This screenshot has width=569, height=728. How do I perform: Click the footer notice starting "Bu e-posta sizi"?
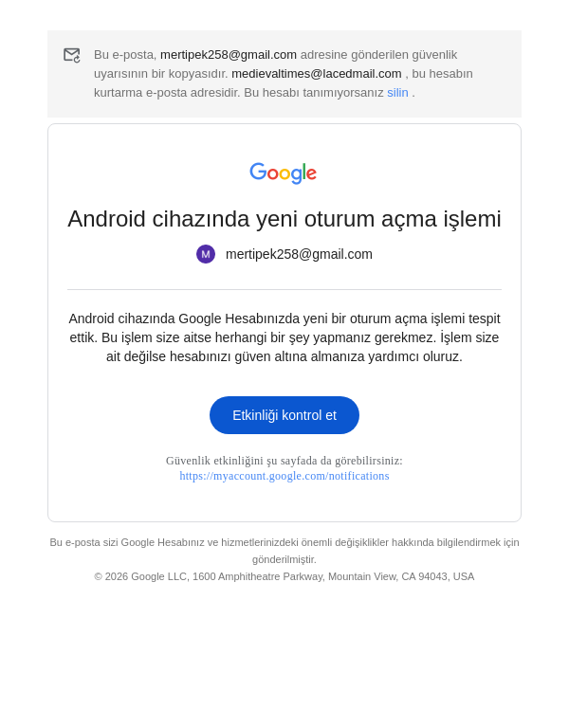[284, 542]
